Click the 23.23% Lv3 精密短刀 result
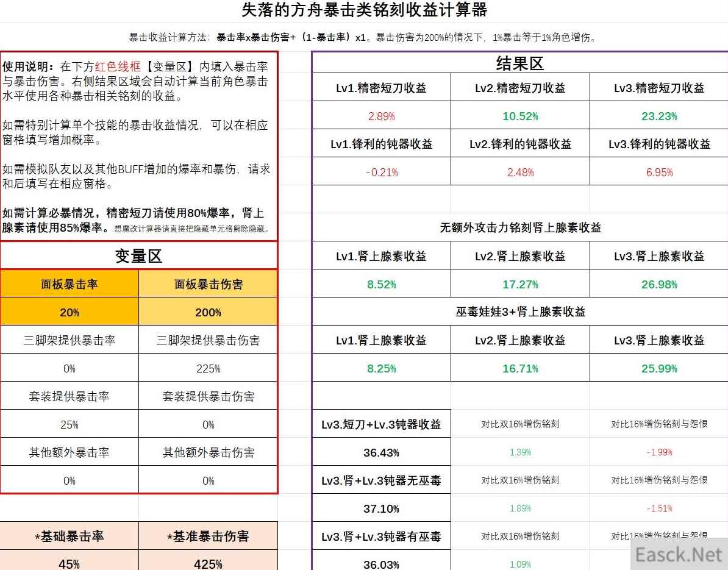Screen dimensions: 728x570 [659, 116]
